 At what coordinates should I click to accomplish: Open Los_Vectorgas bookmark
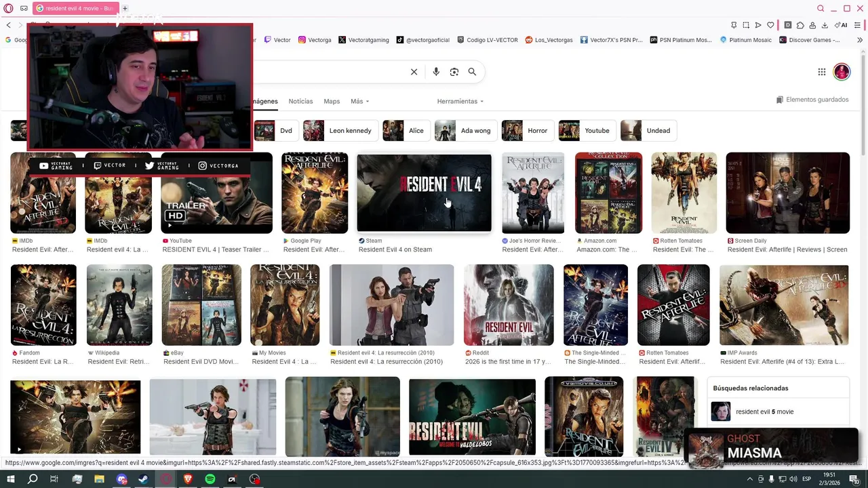[549, 40]
